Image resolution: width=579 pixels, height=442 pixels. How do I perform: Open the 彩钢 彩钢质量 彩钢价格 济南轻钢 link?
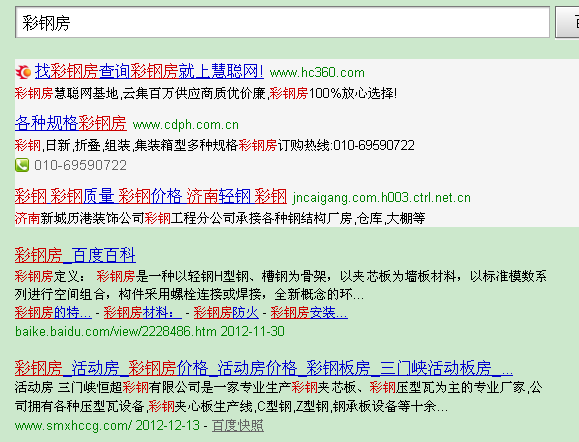coord(151,196)
